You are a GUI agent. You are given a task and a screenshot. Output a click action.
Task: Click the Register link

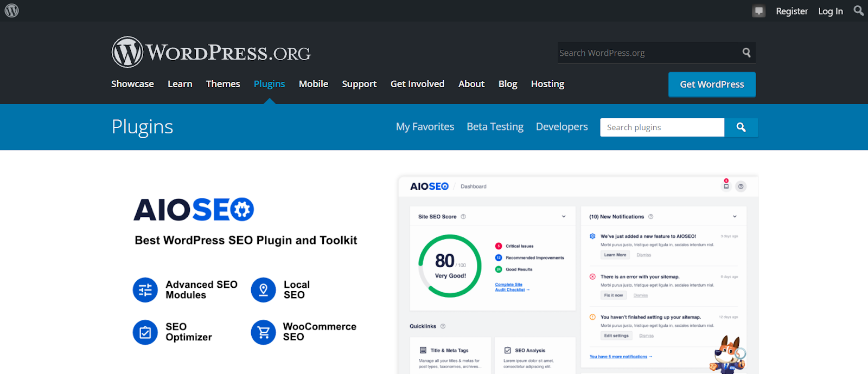click(x=792, y=11)
